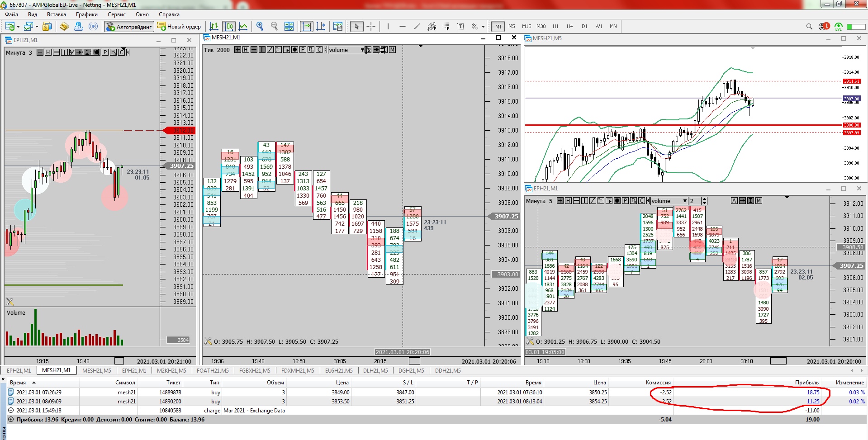Viewport: 868px width, 440px height.
Task: Click the A button in lower-right EPH21,M1 chart
Action: pos(734,201)
